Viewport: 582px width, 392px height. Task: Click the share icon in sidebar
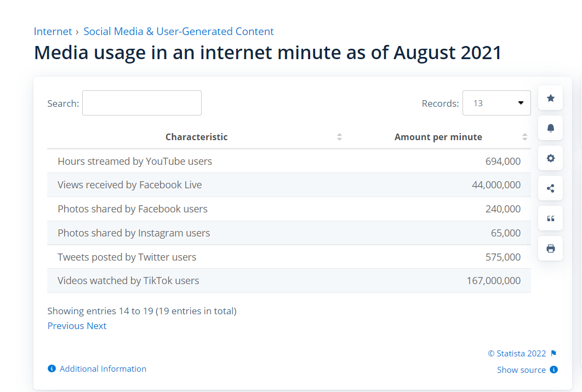550,188
